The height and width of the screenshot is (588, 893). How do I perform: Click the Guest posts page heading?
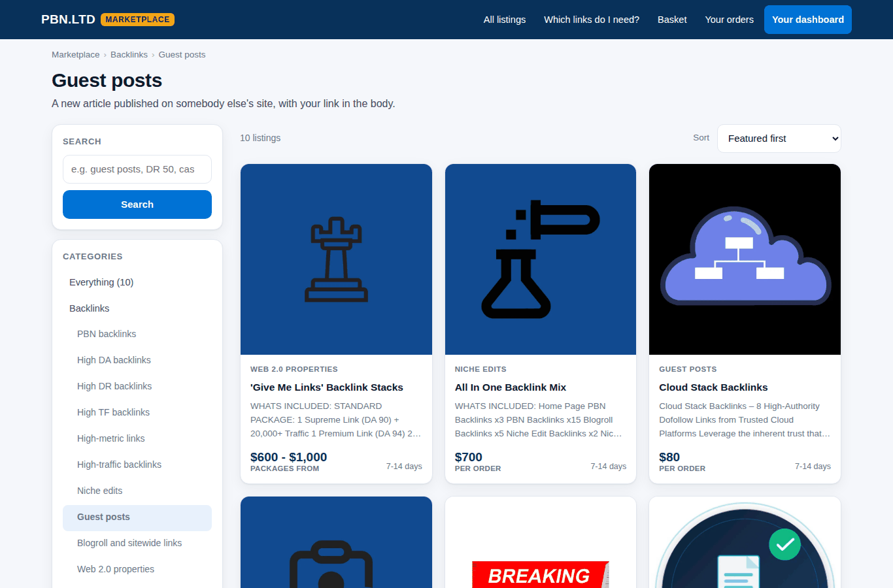tap(107, 80)
